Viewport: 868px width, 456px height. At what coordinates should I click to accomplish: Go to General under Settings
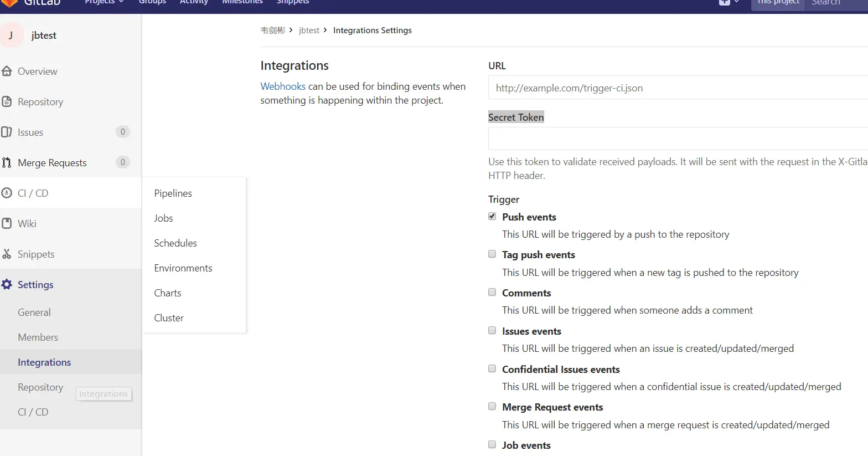click(34, 312)
